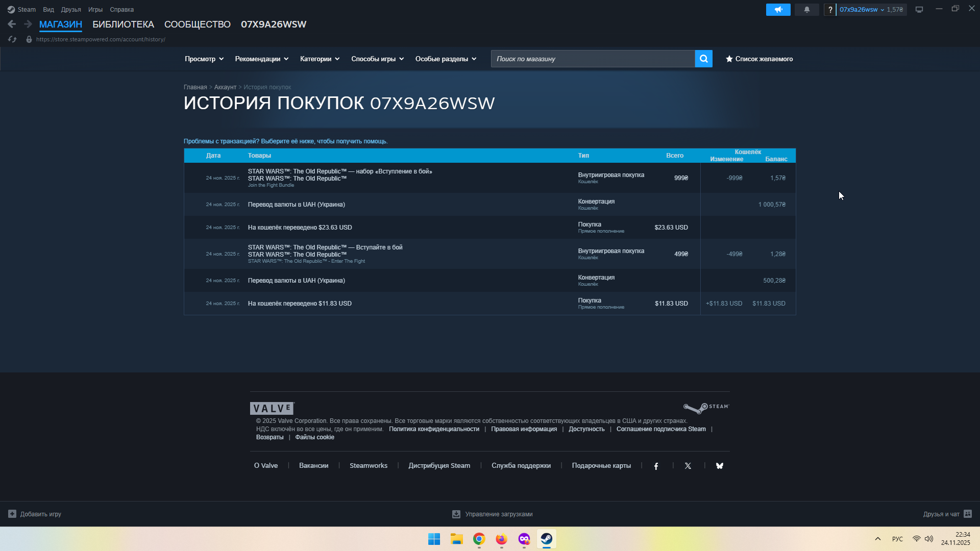
Task: Open Steam Facebook page icon
Action: pyautogui.click(x=656, y=466)
